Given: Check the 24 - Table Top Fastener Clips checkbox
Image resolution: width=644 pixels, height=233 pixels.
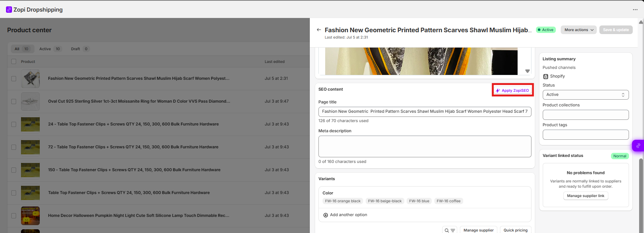Looking at the screenshot, I should (14, 124).
